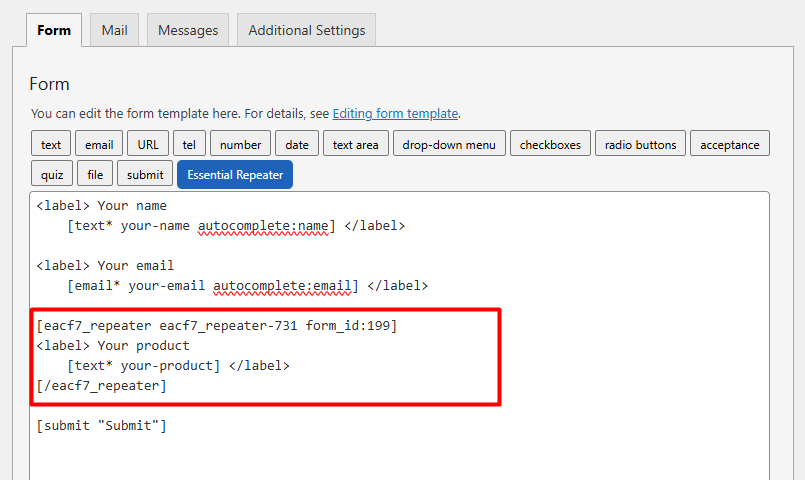Viewport: 805px width, 480px height.
Task: Click the your-product text tag line
Action: pos(178,366)
